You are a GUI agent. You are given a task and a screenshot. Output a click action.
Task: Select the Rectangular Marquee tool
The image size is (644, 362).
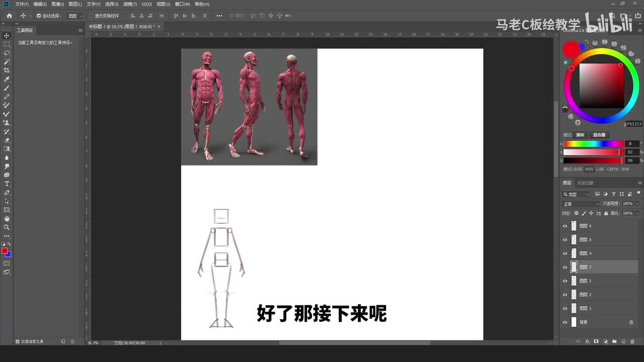[7, 44]
